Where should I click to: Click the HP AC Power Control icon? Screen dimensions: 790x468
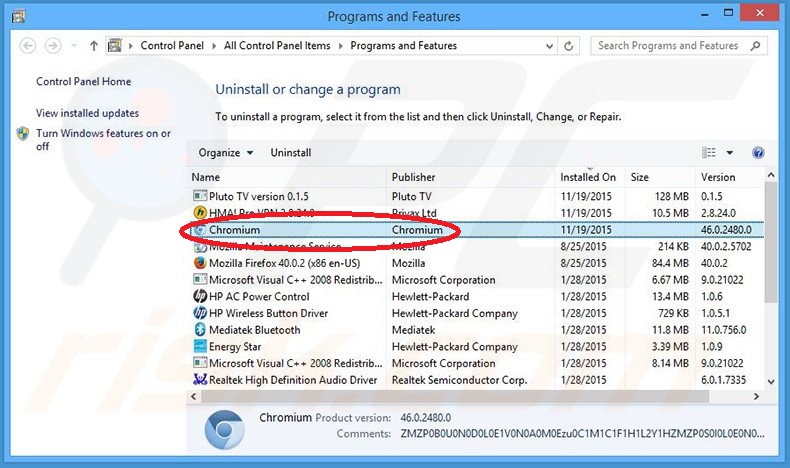[200, 296]
